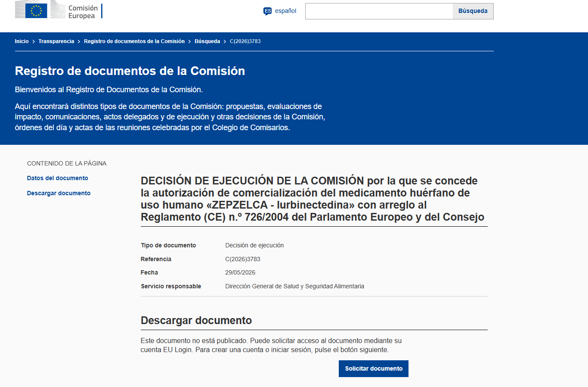Click Dirección General de Salud y Seguridad Alimentaria
The height and width of the screenshot is (387, 588).
(x=294, y=286)
